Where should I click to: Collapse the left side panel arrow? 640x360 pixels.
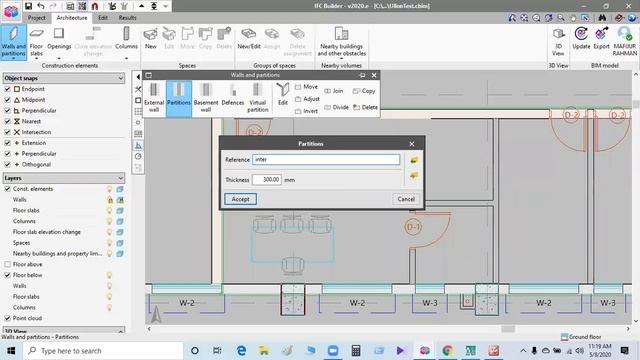point(138,76)
